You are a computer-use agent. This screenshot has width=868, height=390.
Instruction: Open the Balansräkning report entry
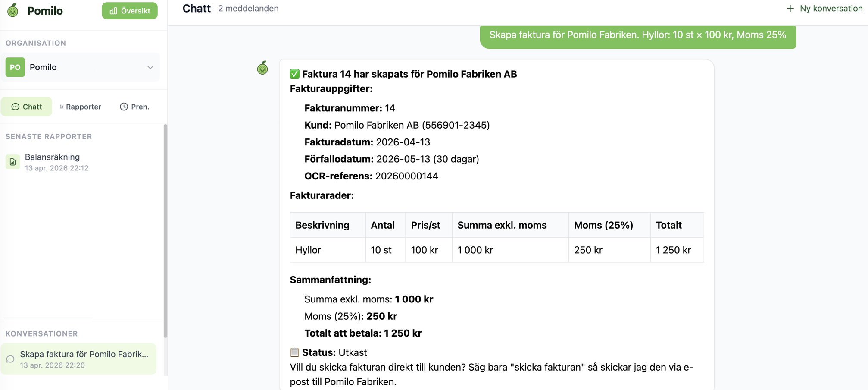(x=80, y=162)
